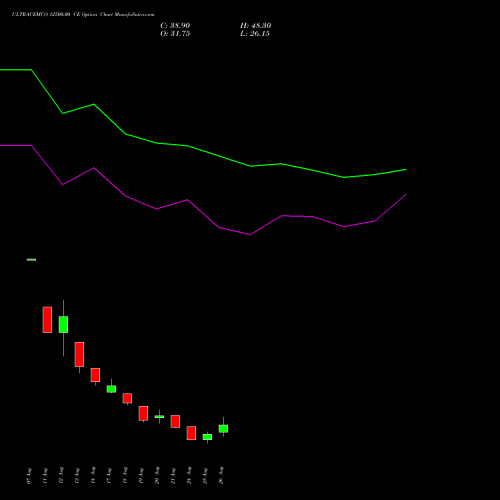Select the red candle for 18 Aug
This screenshot has width=500, height=500.
click(x=127, y=398)
